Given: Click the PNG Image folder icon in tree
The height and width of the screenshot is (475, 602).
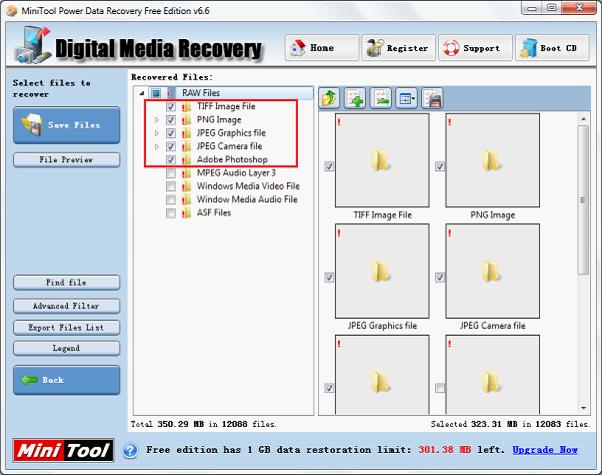Looking at the screenshot, I should (x=186, y=120).
